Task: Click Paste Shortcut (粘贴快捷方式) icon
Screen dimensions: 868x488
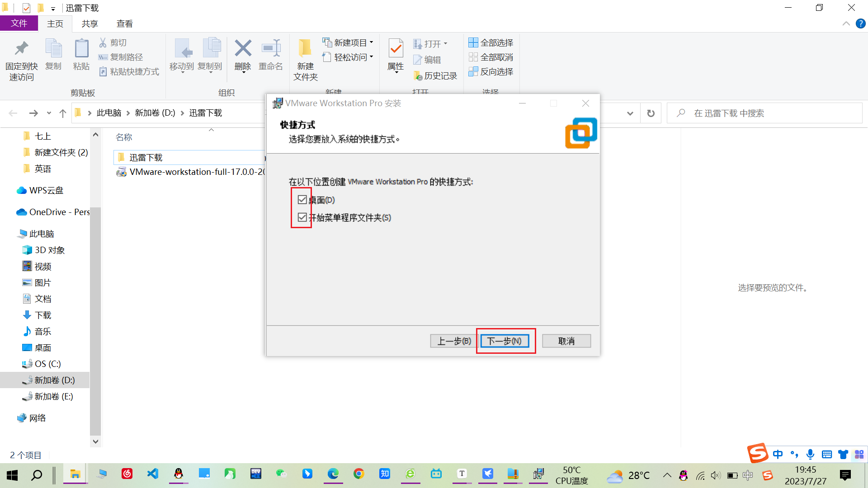Action: pos(103,71)
